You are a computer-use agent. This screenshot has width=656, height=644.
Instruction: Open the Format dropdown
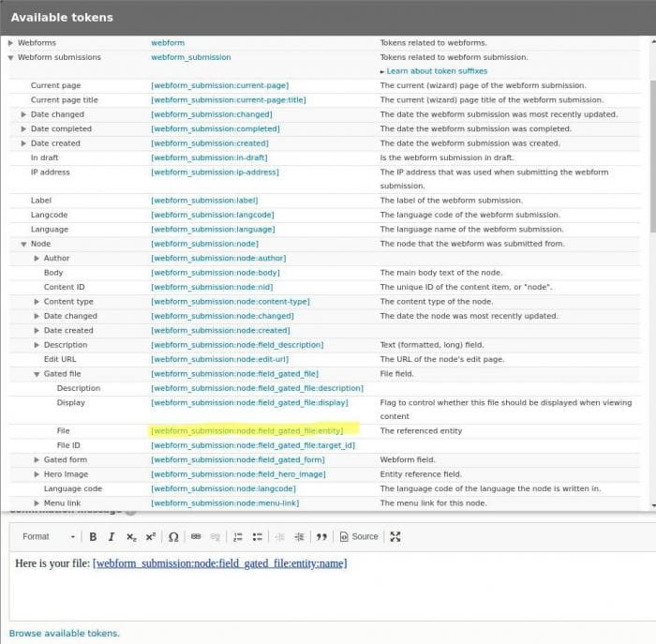(49, 536)
